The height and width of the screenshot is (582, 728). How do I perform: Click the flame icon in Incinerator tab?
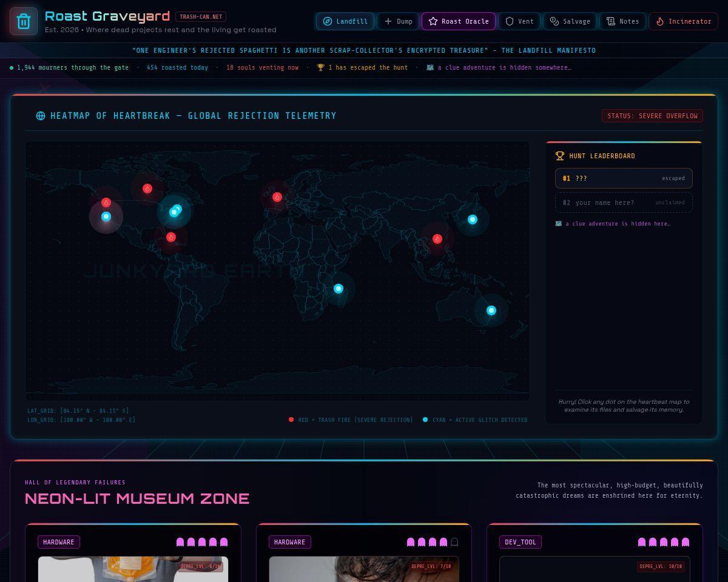[660, 21]
